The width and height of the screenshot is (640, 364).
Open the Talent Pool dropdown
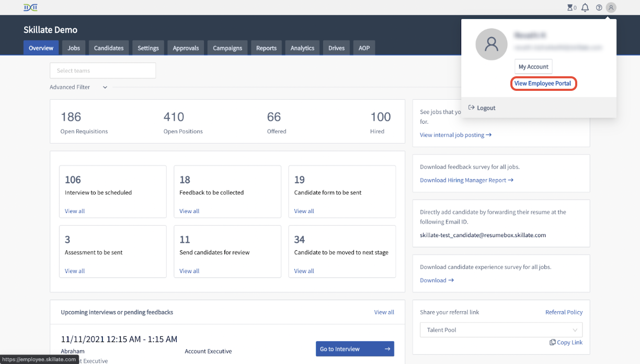501,330
